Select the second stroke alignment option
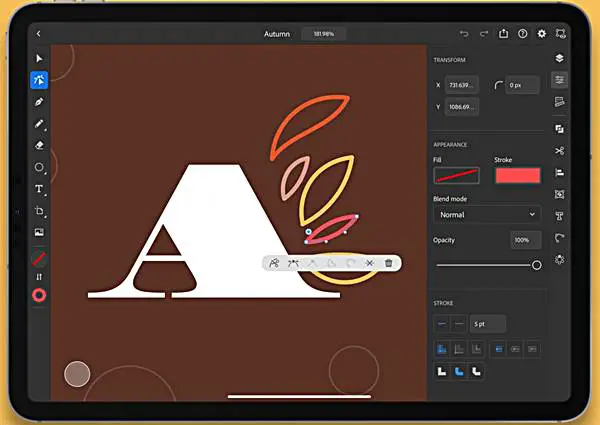Screen dimensions: 600x425 click(x=459, y=349)
